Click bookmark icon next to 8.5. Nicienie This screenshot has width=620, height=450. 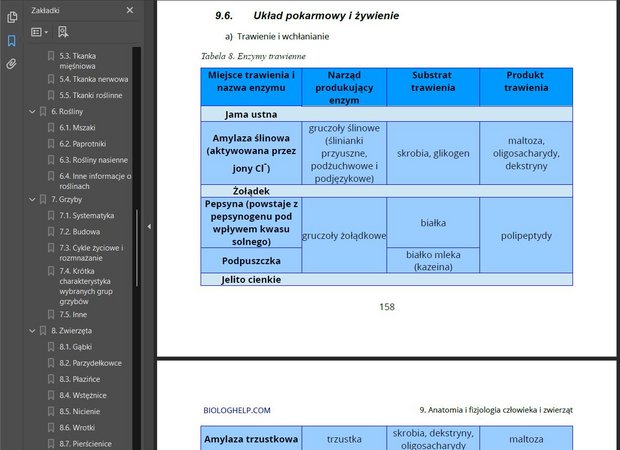51,412
